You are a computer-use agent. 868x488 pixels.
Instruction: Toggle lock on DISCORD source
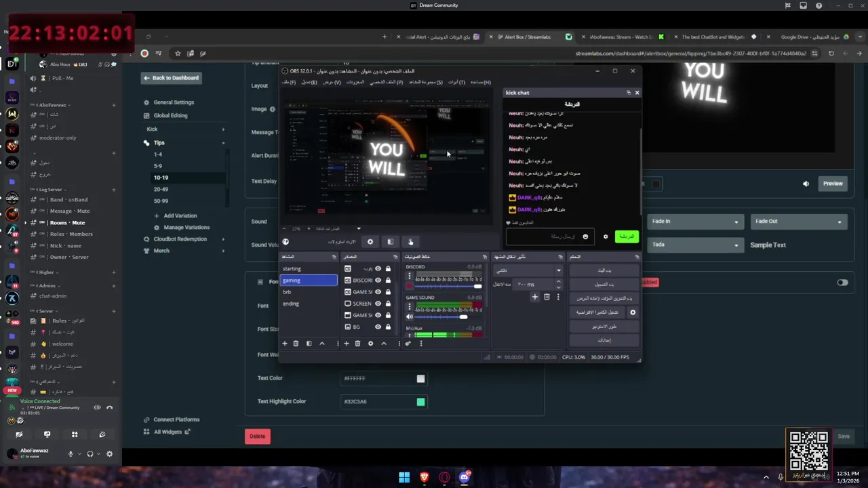click(x=388, y=281)
